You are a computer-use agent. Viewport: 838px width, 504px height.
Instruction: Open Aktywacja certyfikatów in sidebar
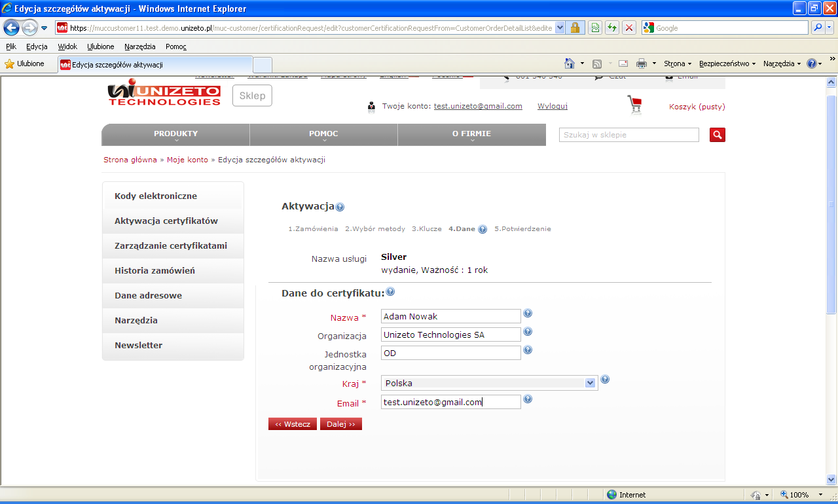(173, 221)
